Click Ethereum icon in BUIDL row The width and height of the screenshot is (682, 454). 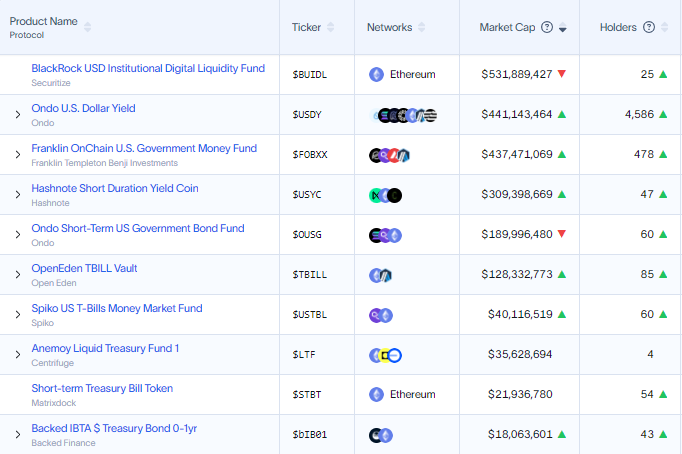[377, 74]
